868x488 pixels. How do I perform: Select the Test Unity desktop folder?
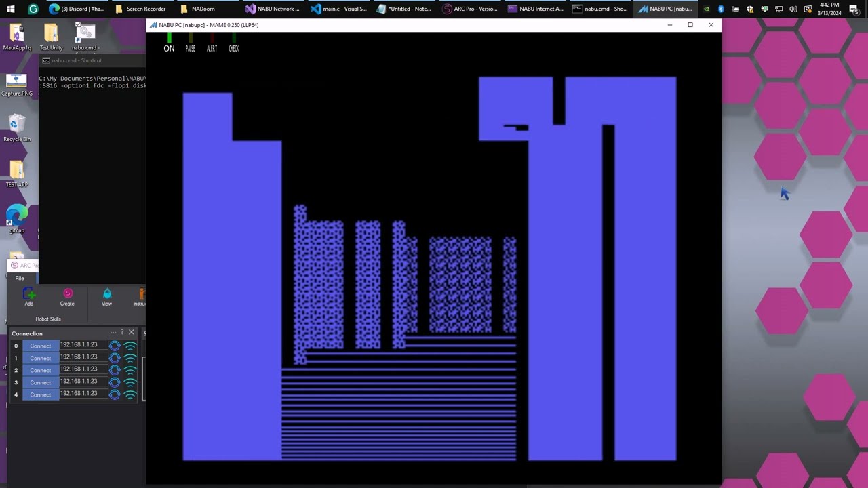pyautogui.click(x=51, y=37)
